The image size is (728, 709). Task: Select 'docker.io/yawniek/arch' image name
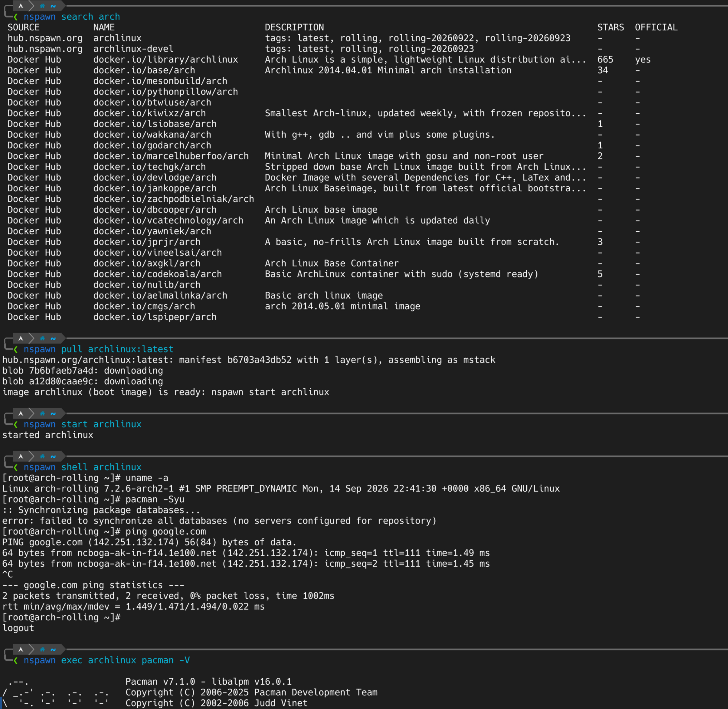(152, 231)
